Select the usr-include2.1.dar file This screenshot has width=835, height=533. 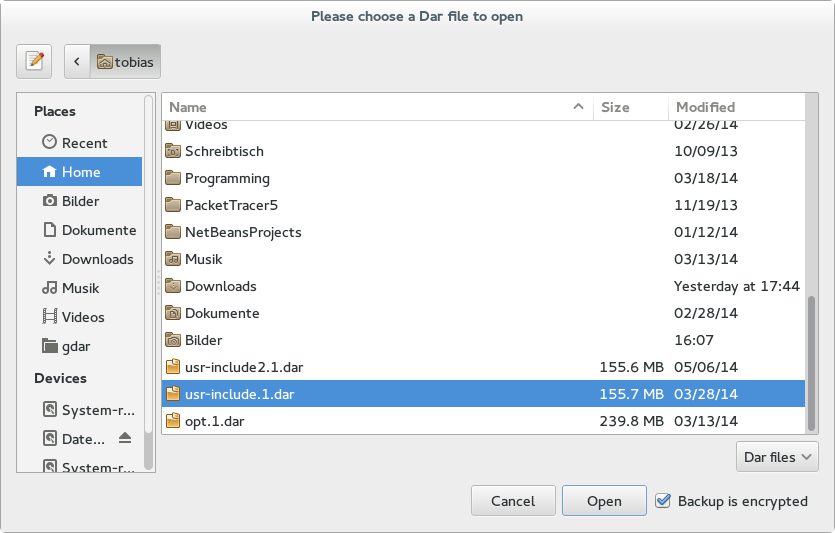[240, 367]
